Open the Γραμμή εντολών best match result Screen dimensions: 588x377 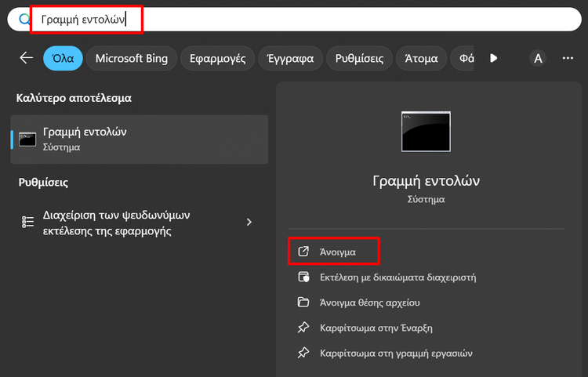pyautogui.click(x=140, y=139)
